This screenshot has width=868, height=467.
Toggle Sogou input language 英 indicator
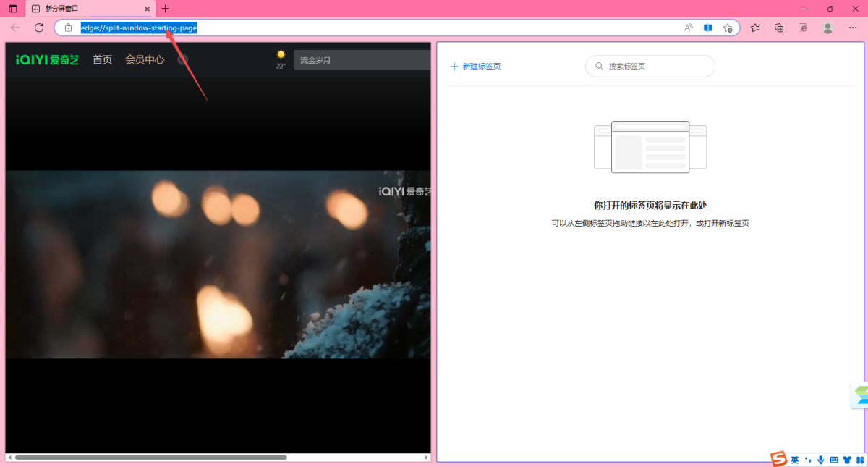794,460
